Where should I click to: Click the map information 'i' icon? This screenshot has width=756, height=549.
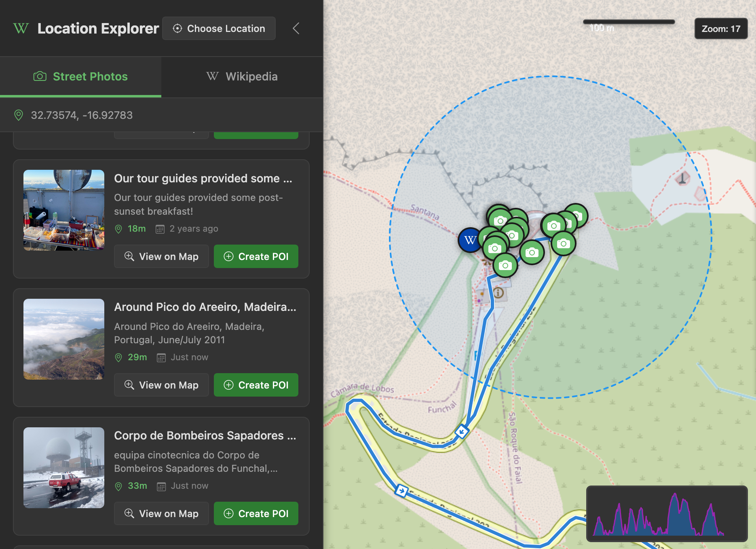(499, 294)
